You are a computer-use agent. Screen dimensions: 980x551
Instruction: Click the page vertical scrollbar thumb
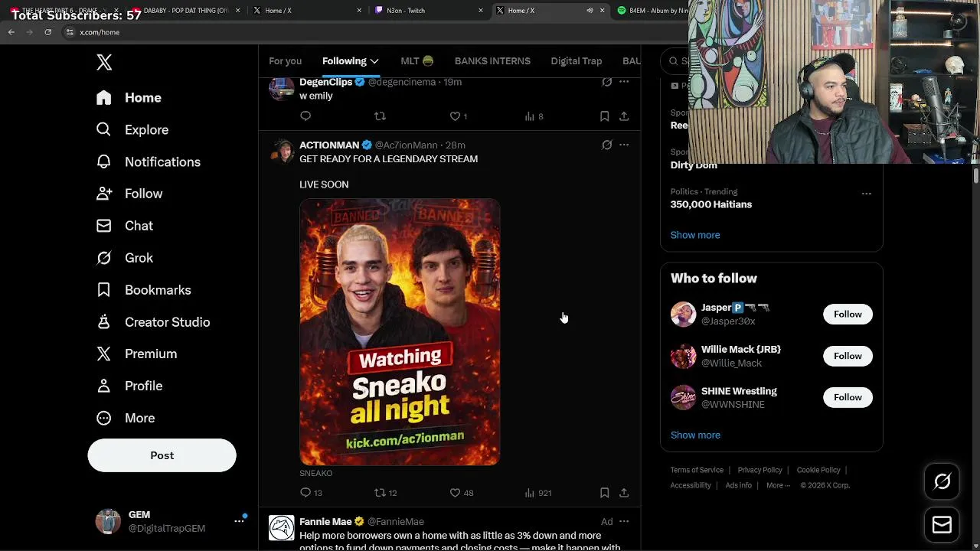[x=976, y=177]
